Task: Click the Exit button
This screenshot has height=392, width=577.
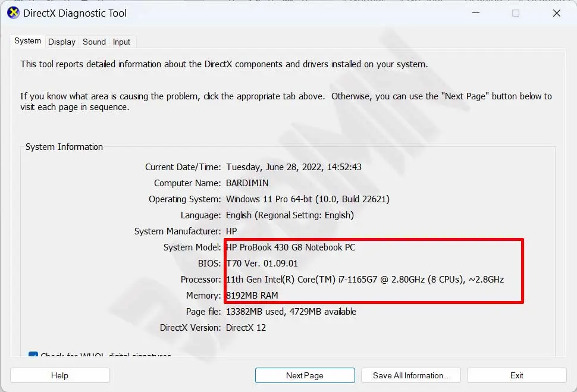Action: [517, 375]
